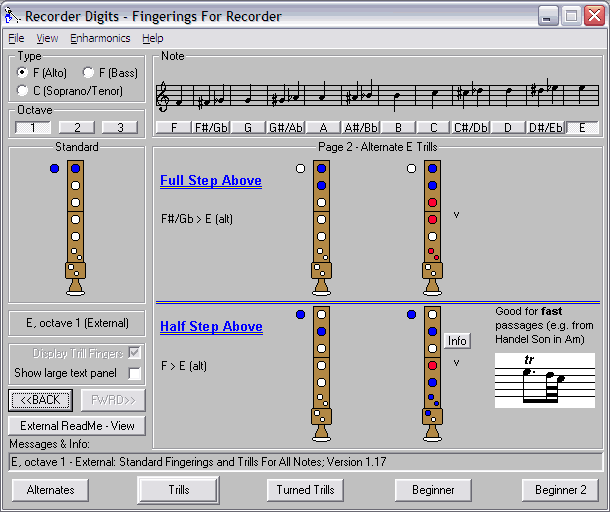
Task: Click the <<BACK button
Action: (x=41, y=400)
